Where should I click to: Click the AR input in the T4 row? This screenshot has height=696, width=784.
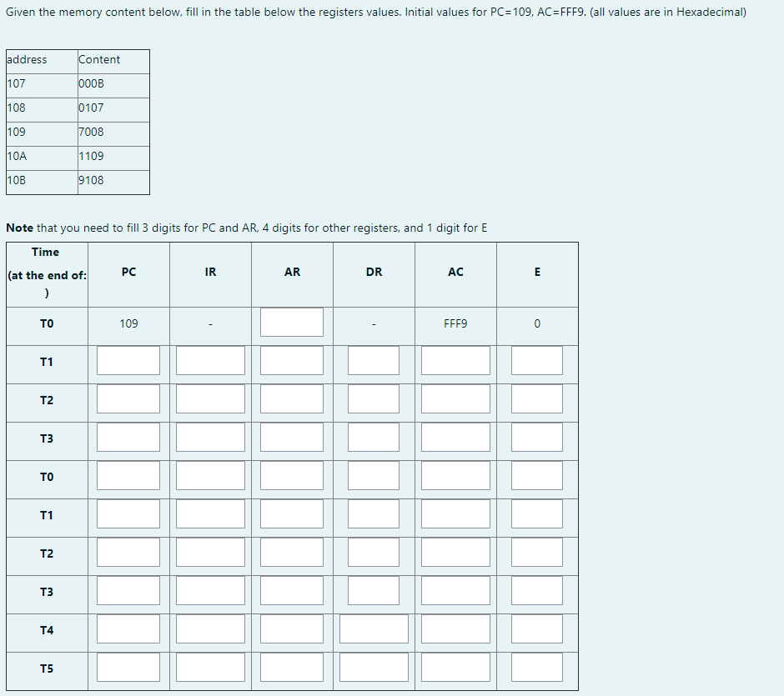tap(292, 628)
